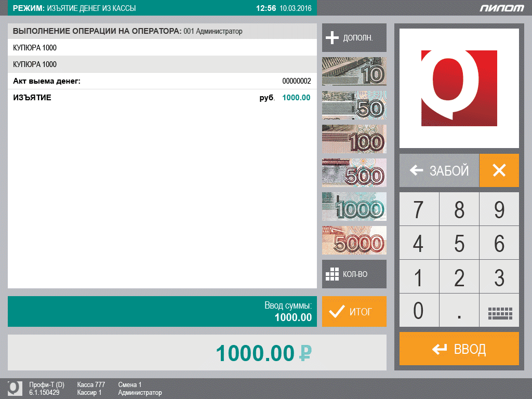
Task: Click the red logo image panel
Action: pos(459,88)
